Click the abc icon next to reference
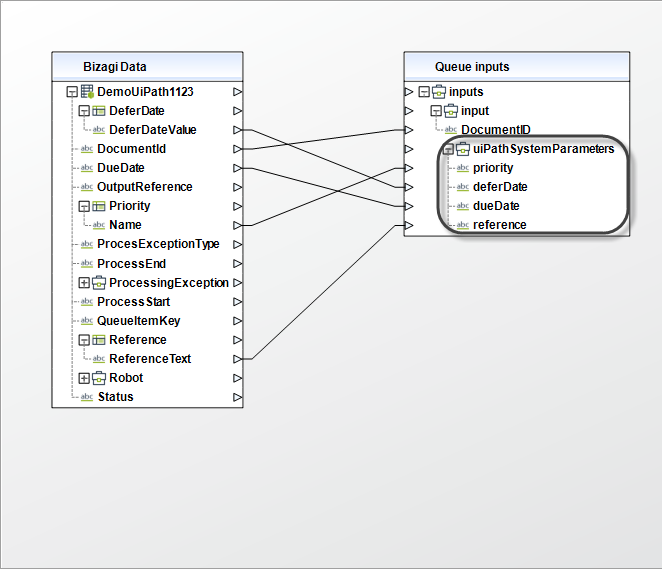Image resolution: width=662 pixels, height=570 pixels. (463, 225)
